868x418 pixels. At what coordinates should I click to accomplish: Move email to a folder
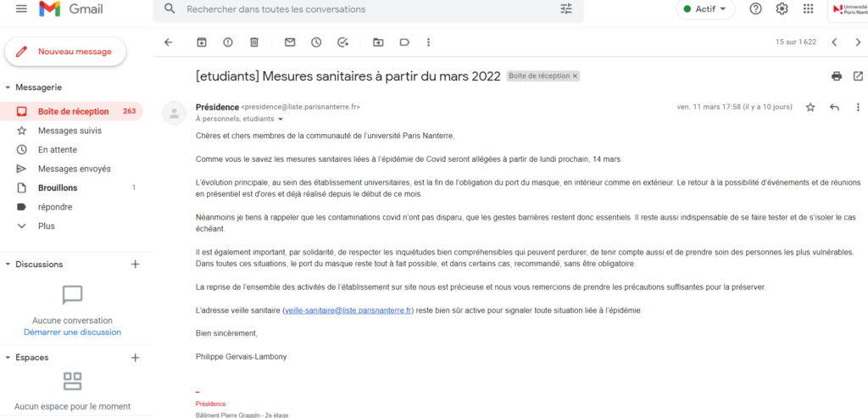point(378,42)
